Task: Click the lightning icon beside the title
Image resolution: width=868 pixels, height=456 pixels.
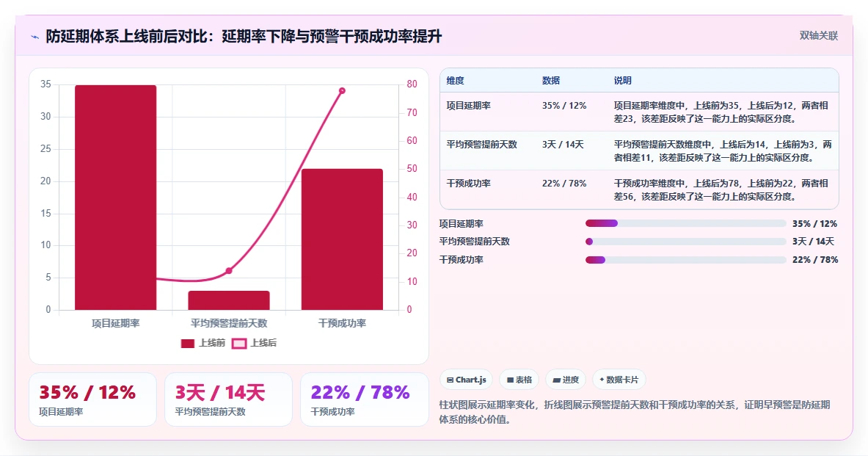Action: (35, 37)
